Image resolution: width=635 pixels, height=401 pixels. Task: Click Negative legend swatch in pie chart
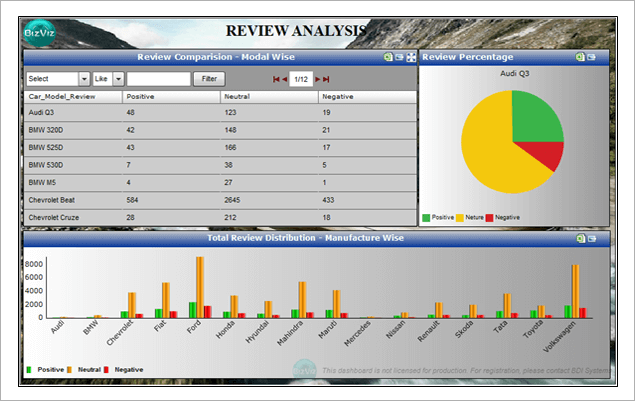tap(490, 218)
